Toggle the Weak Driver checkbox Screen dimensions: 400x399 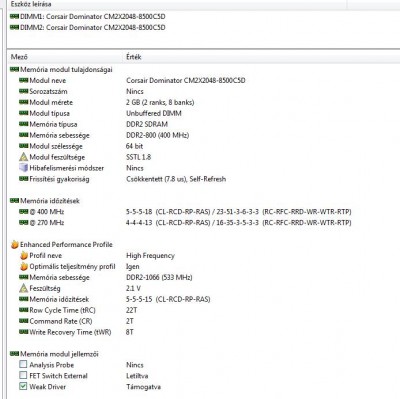[23, 386]
